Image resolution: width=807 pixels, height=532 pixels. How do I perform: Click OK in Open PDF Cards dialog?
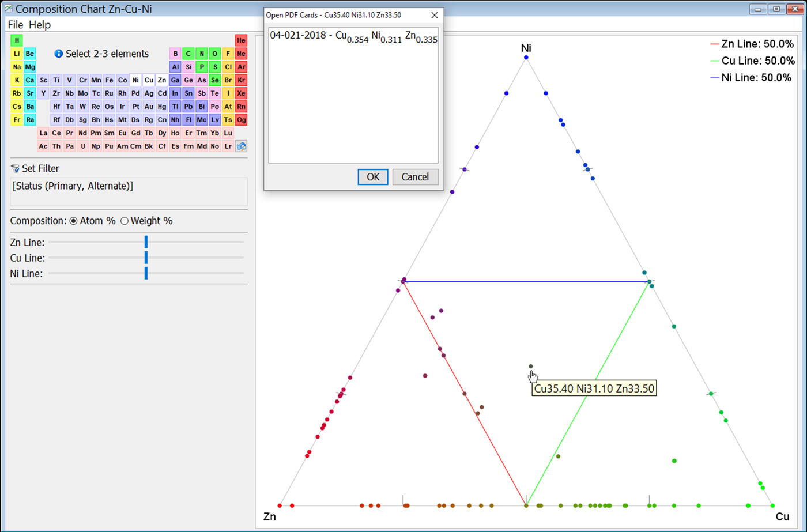[x=373, y=177]
